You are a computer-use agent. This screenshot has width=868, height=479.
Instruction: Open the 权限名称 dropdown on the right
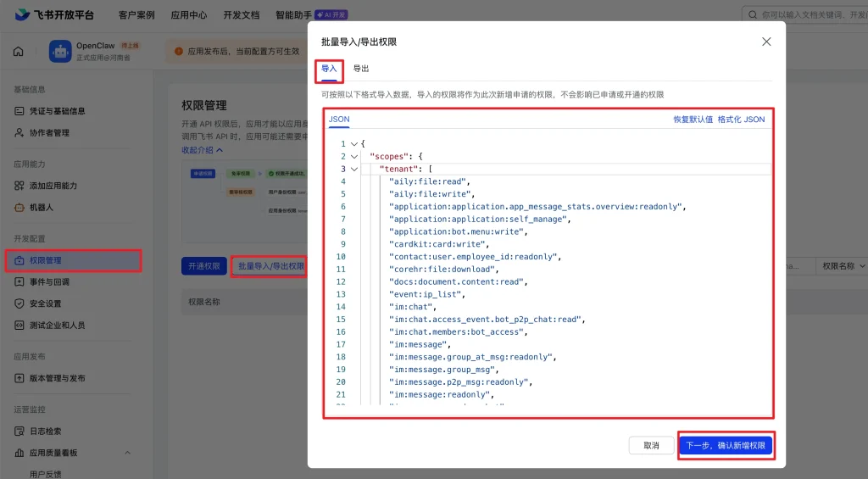(x=843, y=266)
